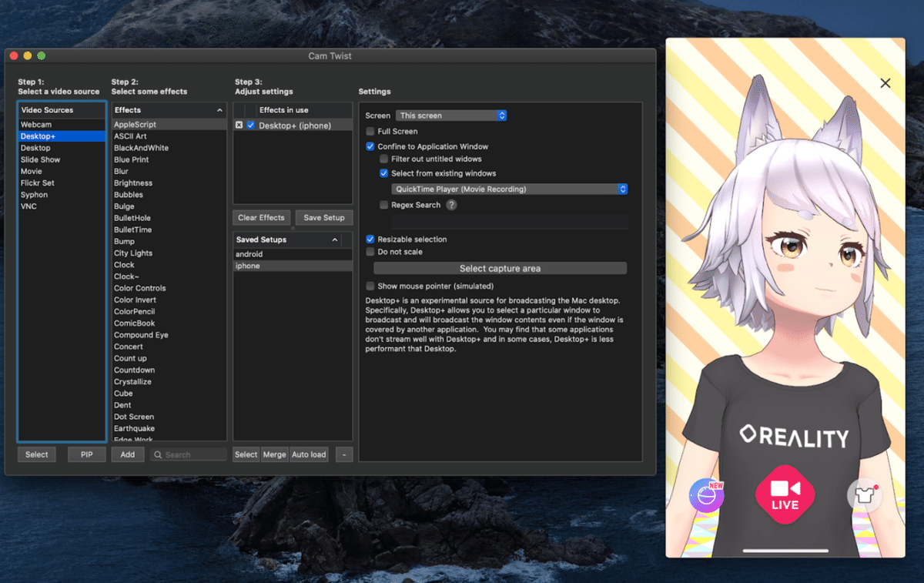Click the search magnifier icon
The width and height of the screenshot is (924, 583).
click(158, 455)
